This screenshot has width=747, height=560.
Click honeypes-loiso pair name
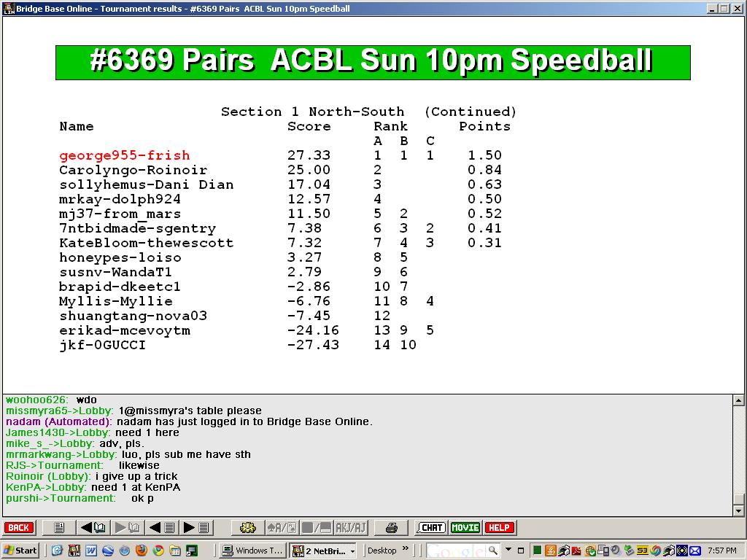pos(120,257)
